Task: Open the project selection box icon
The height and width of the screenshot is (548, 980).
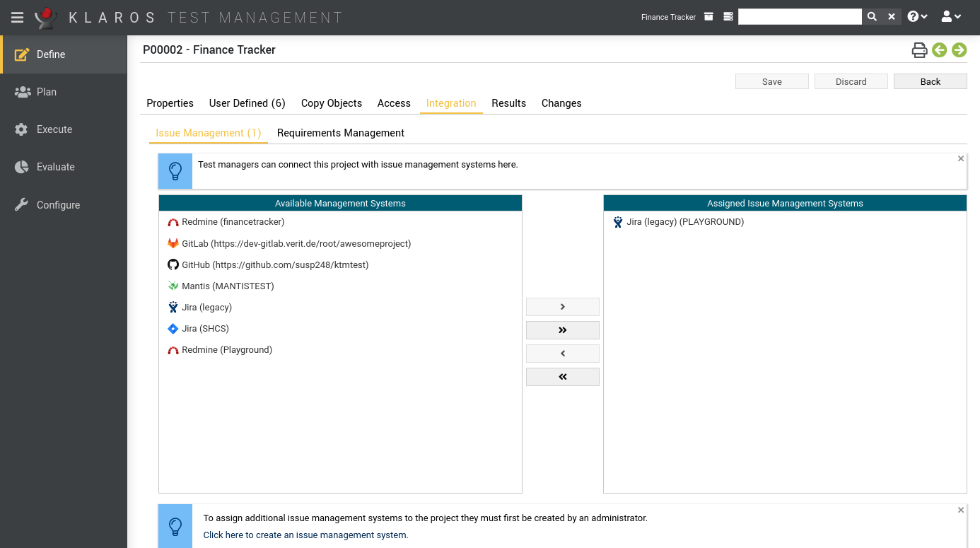Action: pos(708,16)
